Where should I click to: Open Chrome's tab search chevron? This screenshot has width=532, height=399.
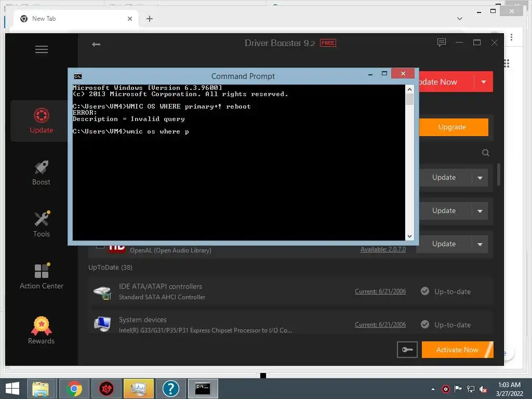(x=460, y=19)
